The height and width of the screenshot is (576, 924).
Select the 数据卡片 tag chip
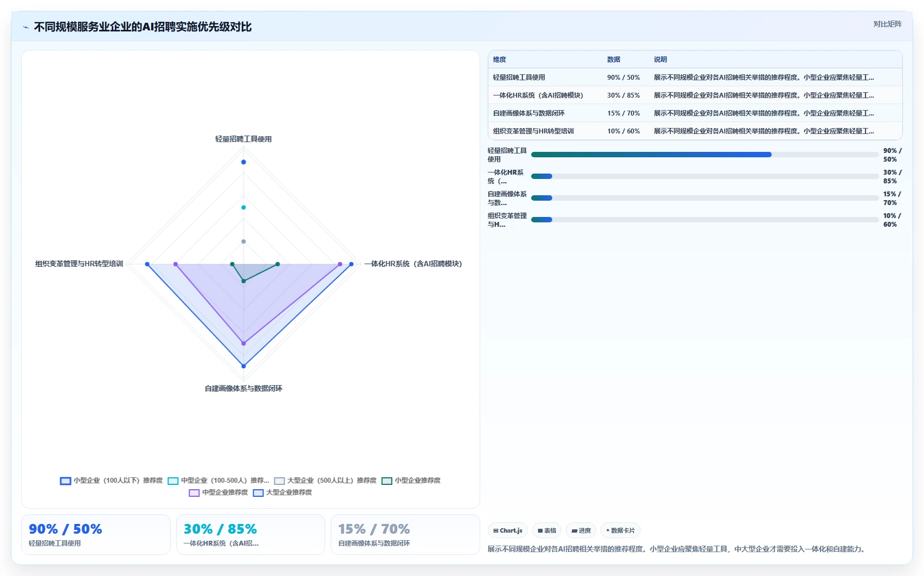pos(620,530)
